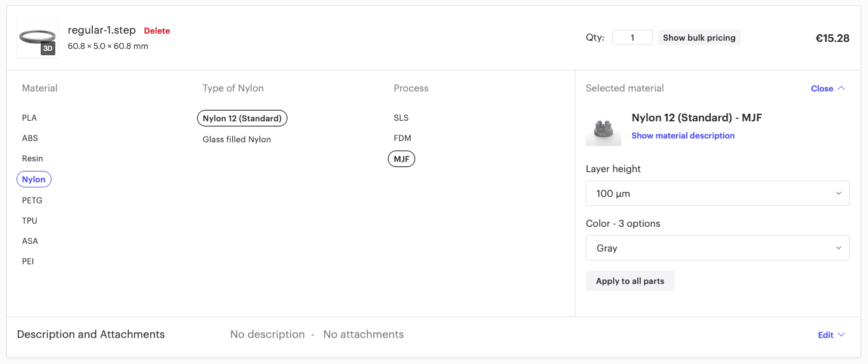This screenshot has width=868, height=364.
Task: Expand Description and Attachments with Edit
Action: (831, 335)
